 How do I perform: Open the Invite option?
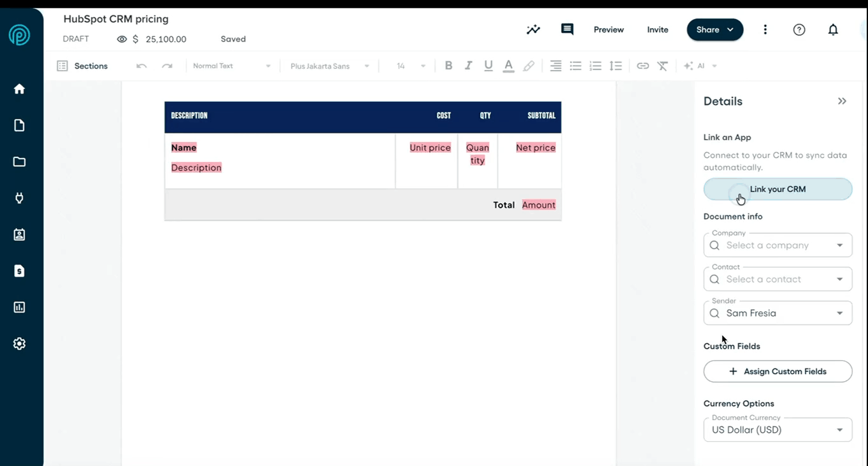[658, 29]
